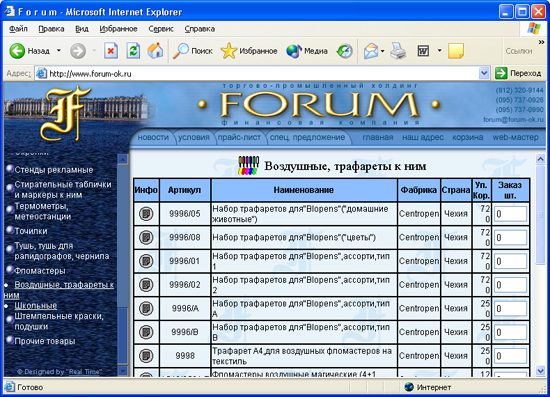The height and width of the screenshot is (397, 550).
Task: Open the Mail icon dropdown arrow
Action: tap(383, 51)
